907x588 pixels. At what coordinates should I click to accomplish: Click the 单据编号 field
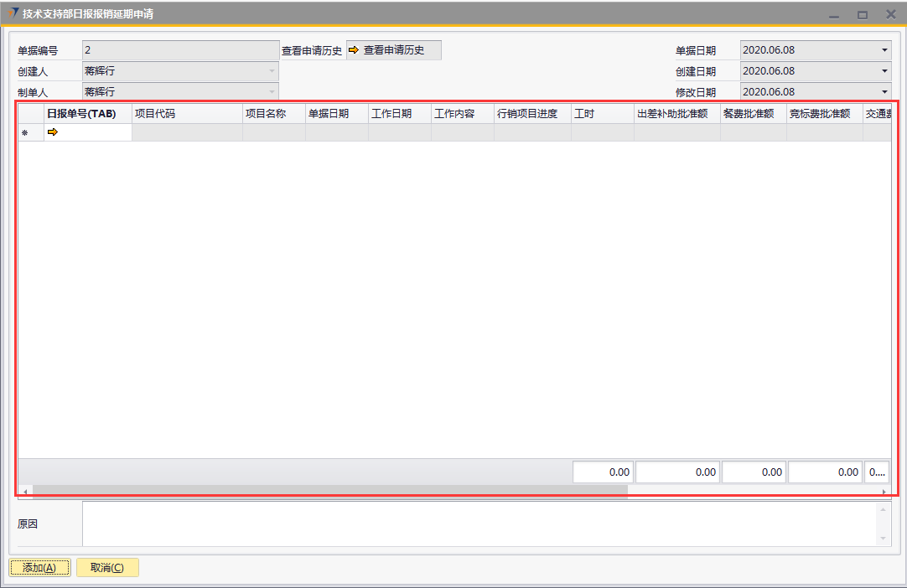point(180,50)
